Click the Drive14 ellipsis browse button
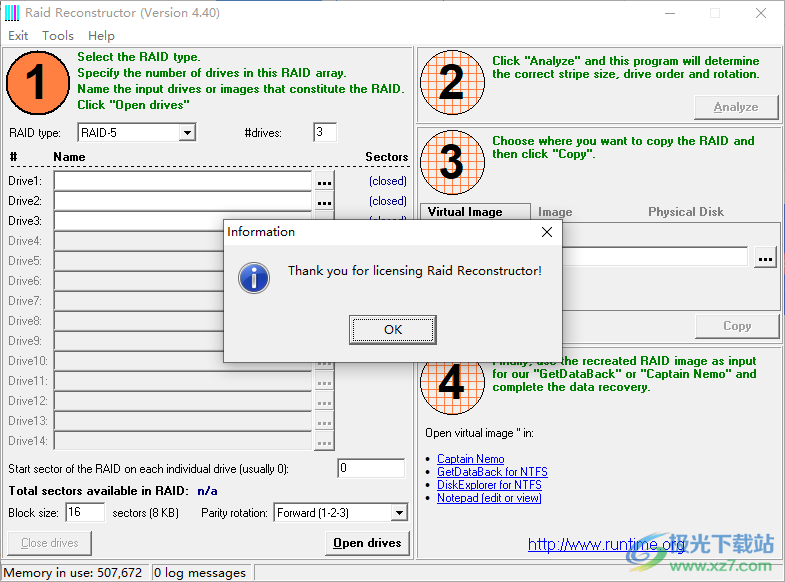The image size is (785, 582). (x=324, y=442)
